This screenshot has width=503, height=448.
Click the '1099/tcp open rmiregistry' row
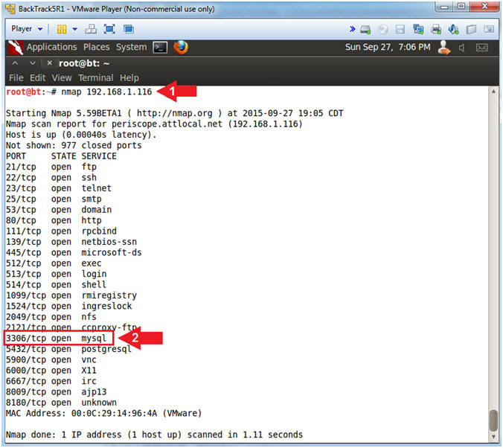click(71, 295)
